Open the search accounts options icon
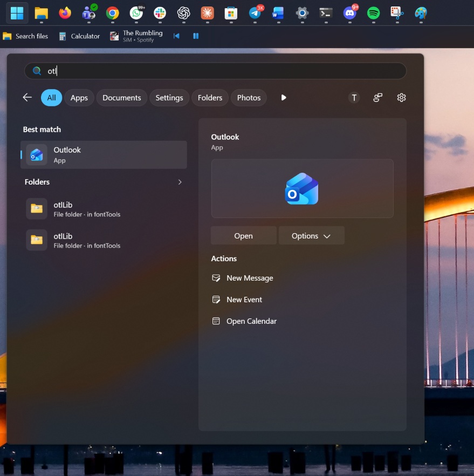Screen dimensions: 474x476 click(378, 98)
